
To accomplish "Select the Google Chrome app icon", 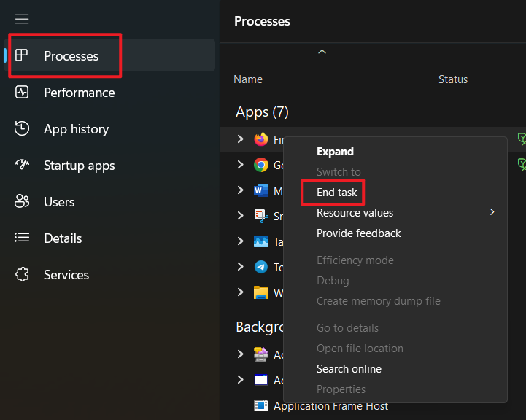I will pos(261,165).
